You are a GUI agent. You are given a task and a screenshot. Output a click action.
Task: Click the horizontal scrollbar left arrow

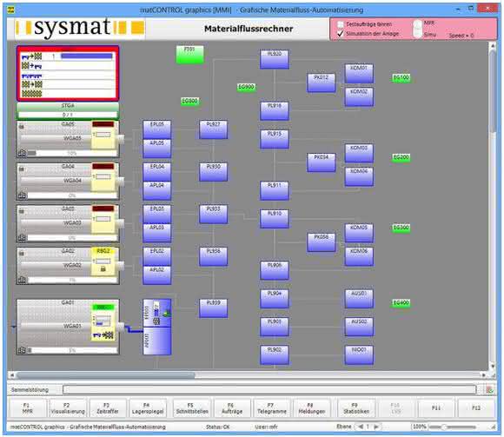pyautogui.click(x=12, y=375)
